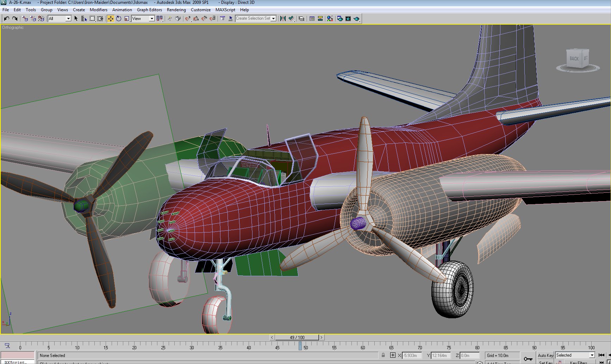Open the Mirror tool
Screen dimensions: 611x364
click(283, 19)
